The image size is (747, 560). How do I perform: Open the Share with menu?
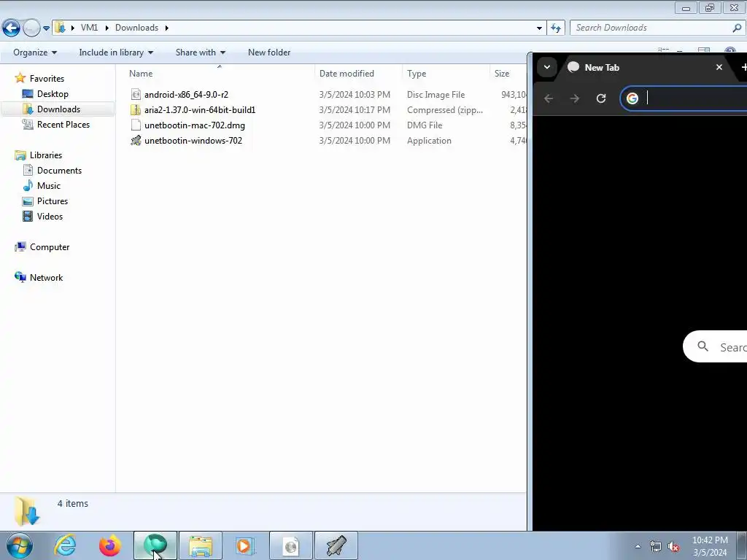[200, 52]
